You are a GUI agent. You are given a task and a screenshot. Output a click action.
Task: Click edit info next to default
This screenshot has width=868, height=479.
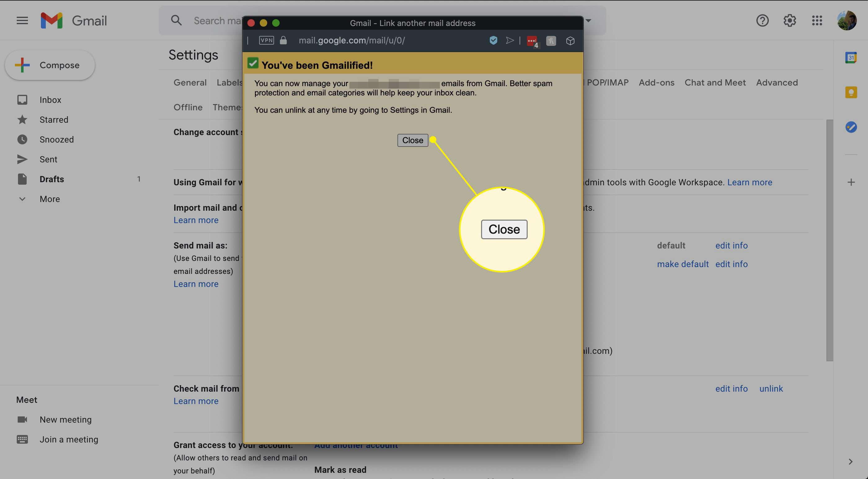731,246
